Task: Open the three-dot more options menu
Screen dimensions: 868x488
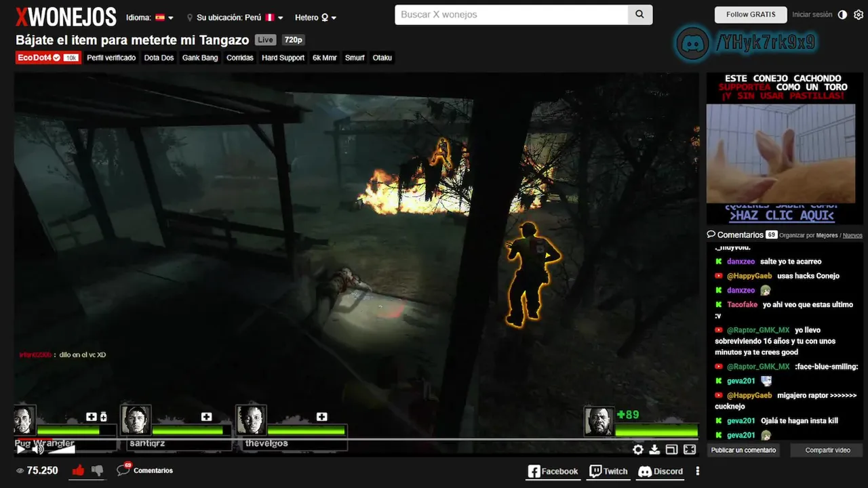Action: tap(697, 471)
